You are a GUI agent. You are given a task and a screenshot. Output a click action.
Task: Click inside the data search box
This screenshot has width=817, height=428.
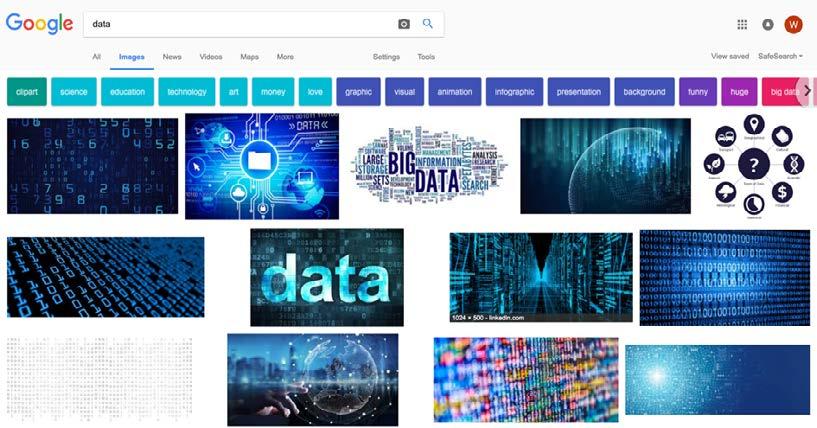click(x=240, y=24)
